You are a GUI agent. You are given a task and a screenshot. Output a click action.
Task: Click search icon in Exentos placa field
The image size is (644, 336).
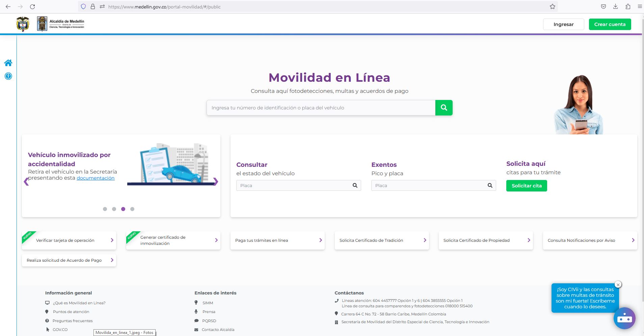(x=490, y=185)
